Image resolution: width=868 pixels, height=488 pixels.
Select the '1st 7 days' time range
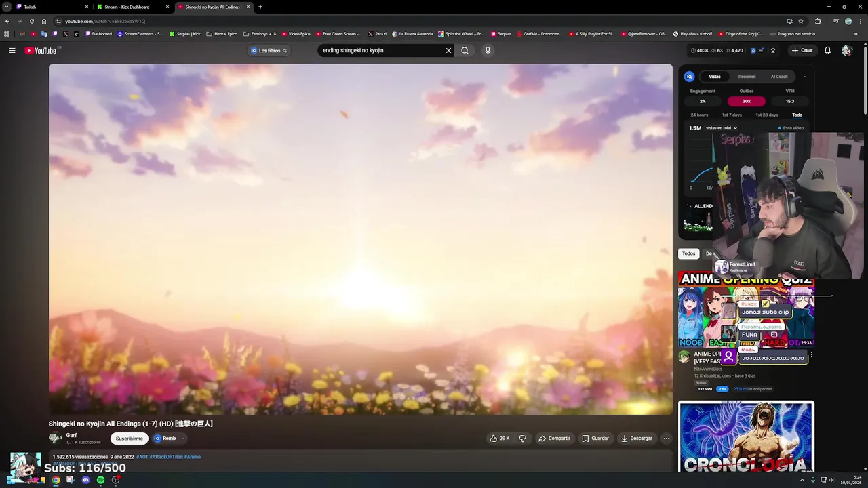(x=732, y=115)
